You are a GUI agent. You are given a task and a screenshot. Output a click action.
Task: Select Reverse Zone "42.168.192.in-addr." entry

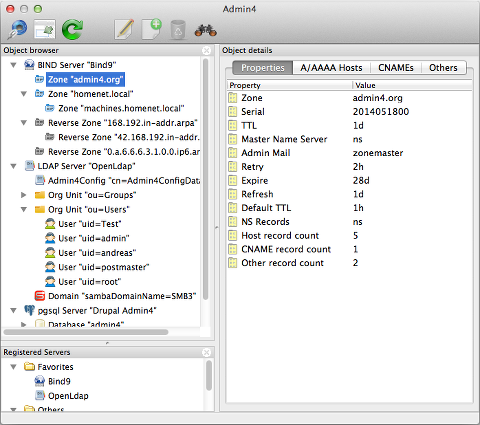129,137
